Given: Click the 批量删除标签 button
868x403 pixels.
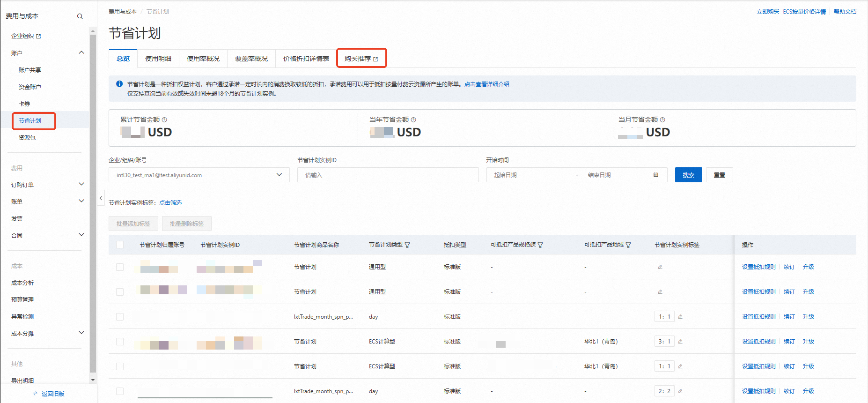Looking at the screenshot, I should (187, 224).
